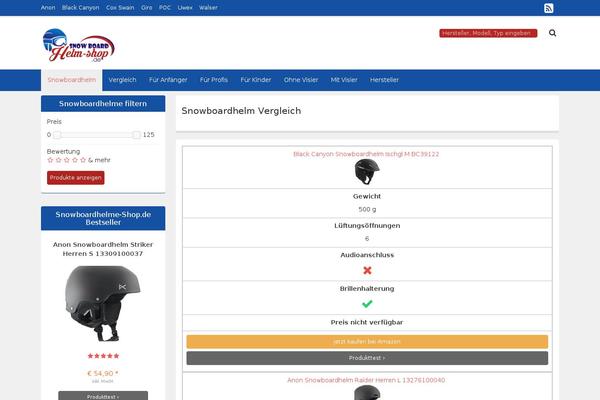Image resolution: width=600 pixels, height=400 pixels.
Task: Open the Für Kinder menu item
Action: (256, 80)
